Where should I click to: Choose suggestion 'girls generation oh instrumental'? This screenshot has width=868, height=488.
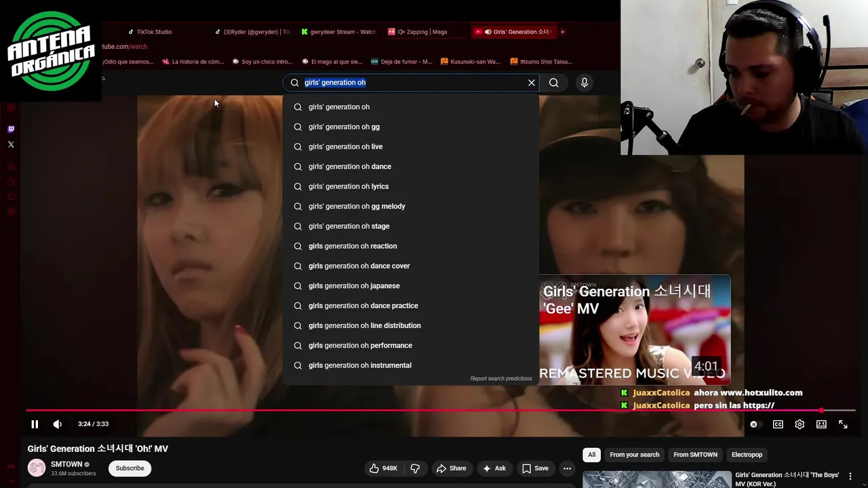click(411, 365)
